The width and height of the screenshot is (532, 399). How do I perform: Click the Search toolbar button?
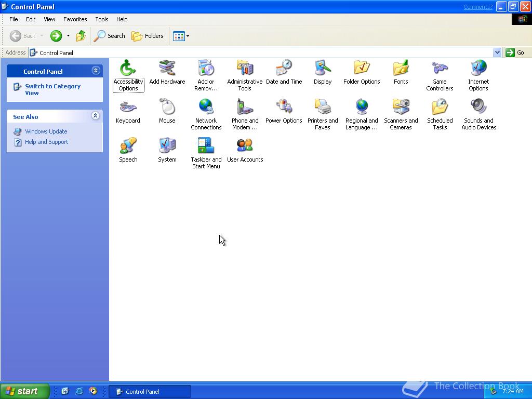point(109,36)
